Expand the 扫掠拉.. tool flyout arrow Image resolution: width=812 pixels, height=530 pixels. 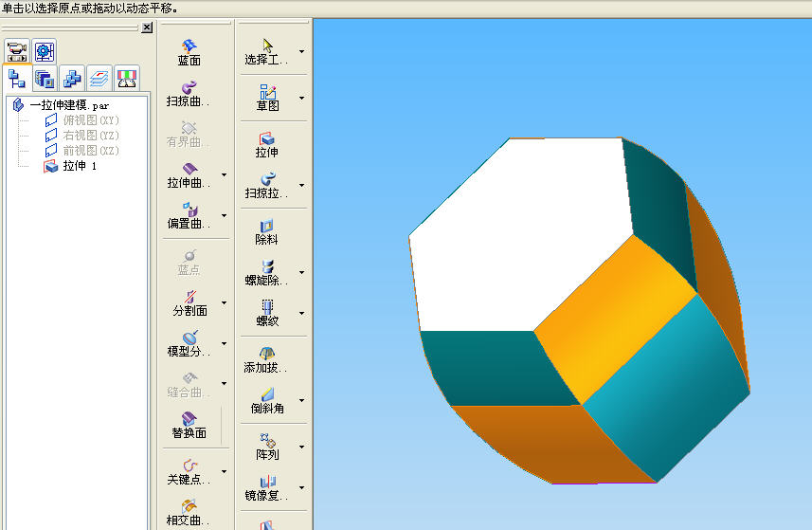[x=301, y=185]
